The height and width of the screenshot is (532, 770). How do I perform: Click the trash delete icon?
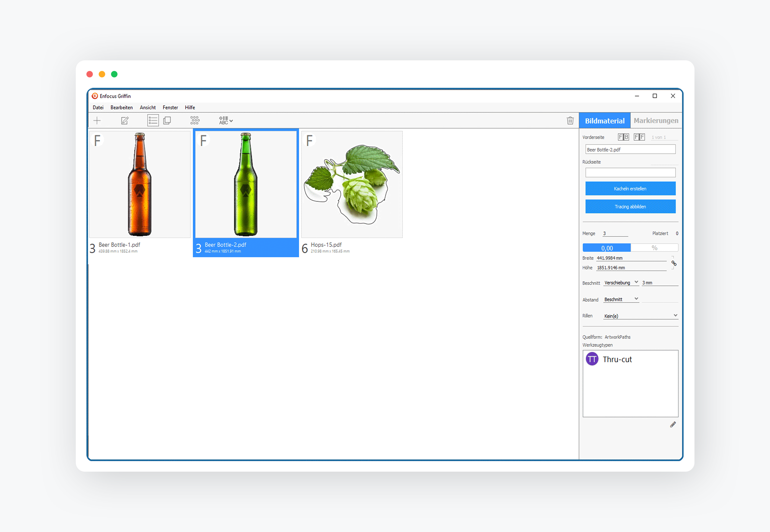click(x=570, y=120)
